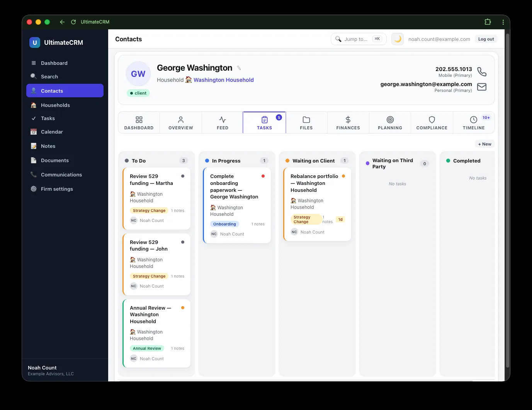Open Firm settings in the sidebar
The height and width of the screenshot is (410, 532).
(x=65, y=189)
